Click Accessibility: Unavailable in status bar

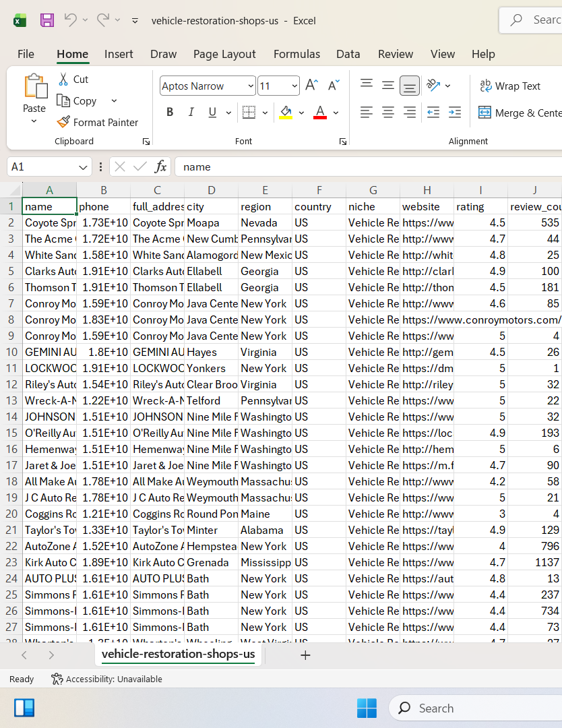[106, 679]
